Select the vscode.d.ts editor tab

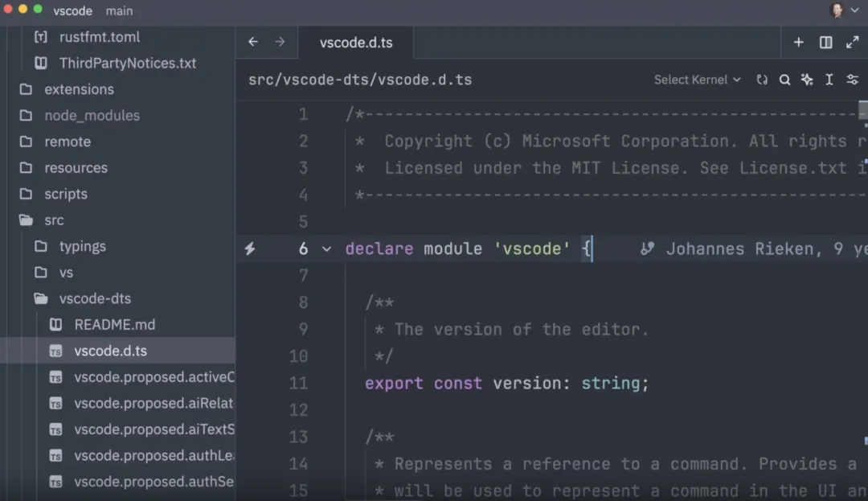[356, 43]
